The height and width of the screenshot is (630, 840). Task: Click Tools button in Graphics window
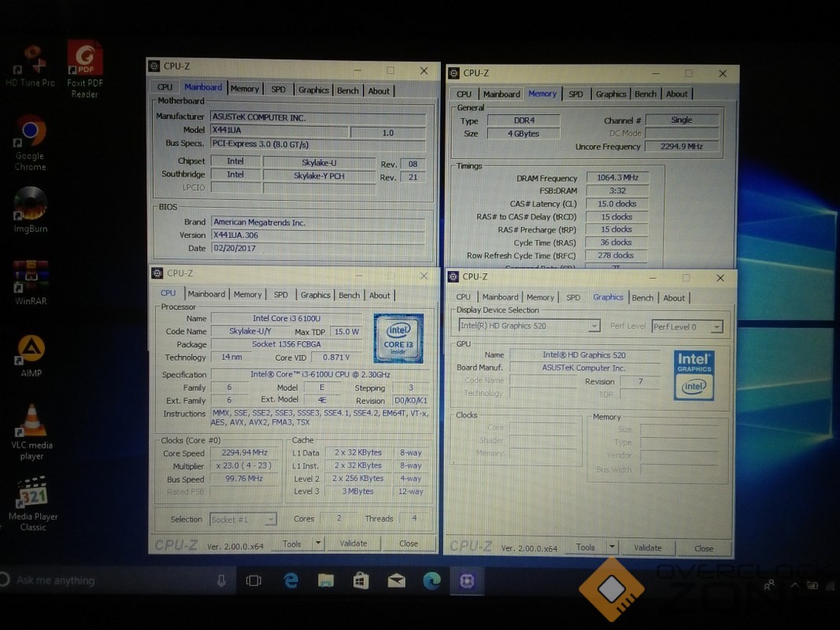click(585, 547)
